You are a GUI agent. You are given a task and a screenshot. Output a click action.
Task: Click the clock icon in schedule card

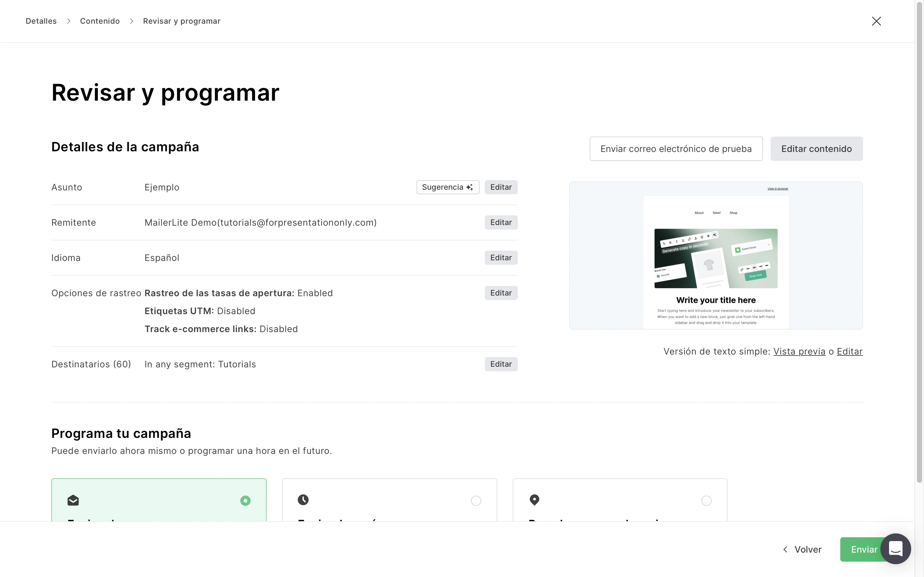pos(303,500)
